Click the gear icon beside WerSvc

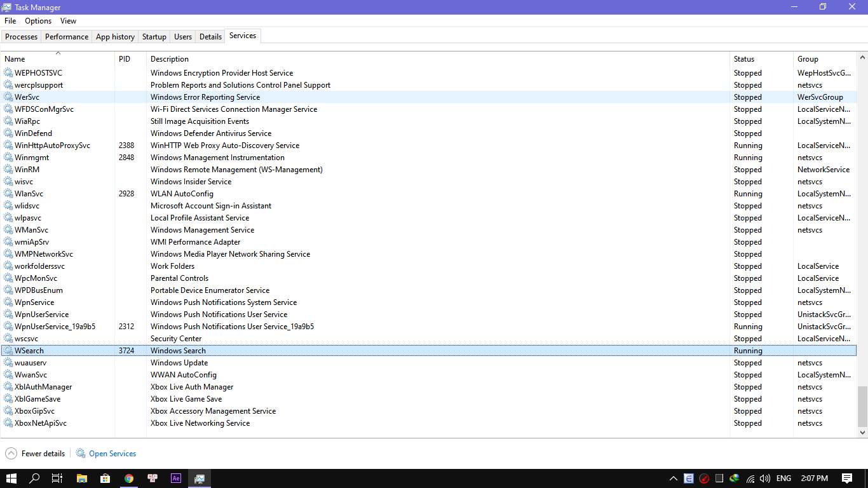point(8,97)
